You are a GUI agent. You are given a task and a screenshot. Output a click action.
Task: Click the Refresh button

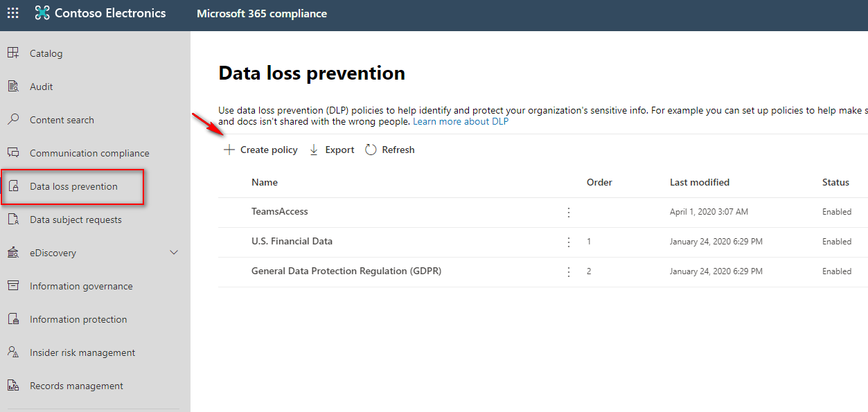pyautogui.click(x=390, y=150)
